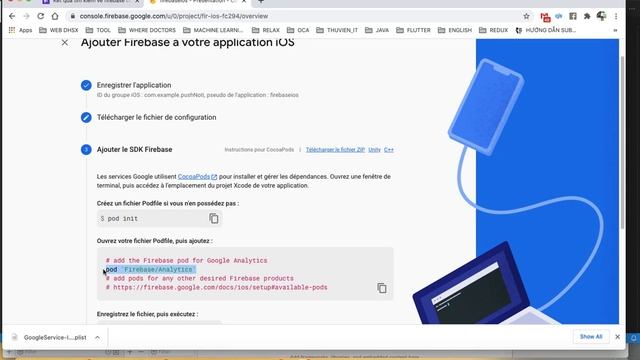Click the address bar URL
Image resolution: width=640 pixels, height=360 pixels.
click(x=174, y=16)
